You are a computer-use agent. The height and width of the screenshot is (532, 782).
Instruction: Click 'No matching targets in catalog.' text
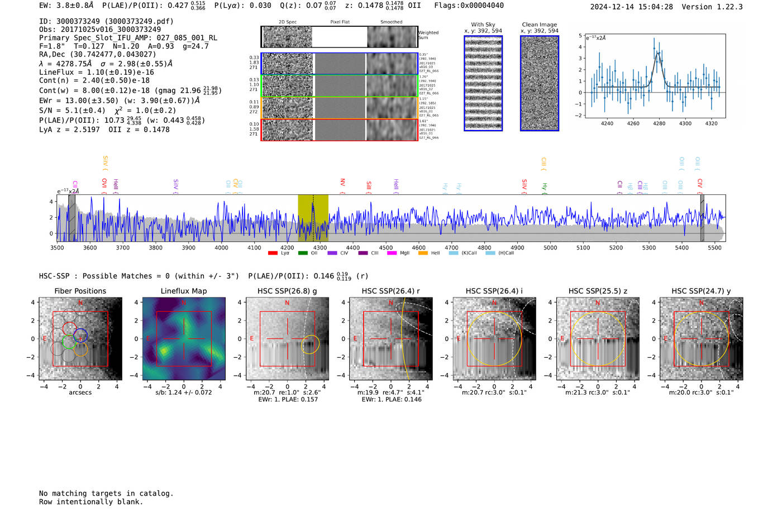(106, 493)
